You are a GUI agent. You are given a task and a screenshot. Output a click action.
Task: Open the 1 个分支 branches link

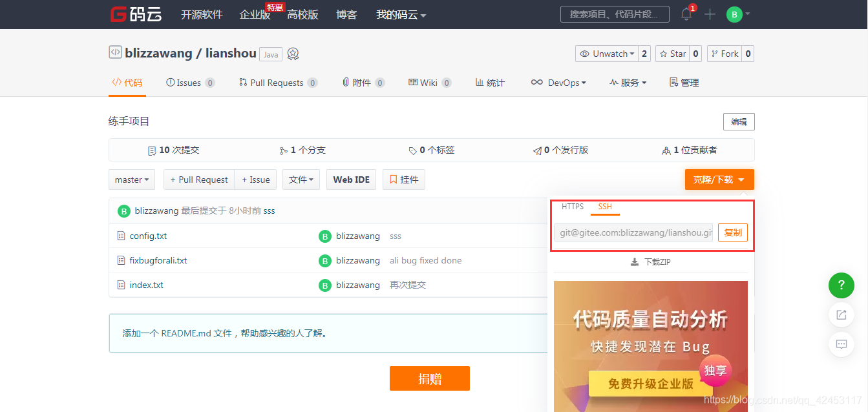click(x=302, y=150)
